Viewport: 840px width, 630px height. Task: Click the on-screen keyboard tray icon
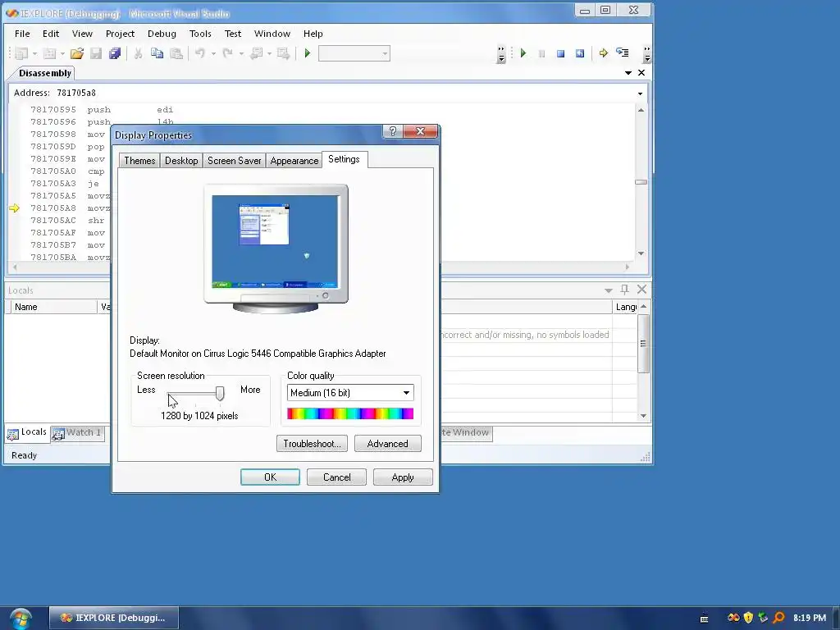pyautogui.click(x=704, y=619)
